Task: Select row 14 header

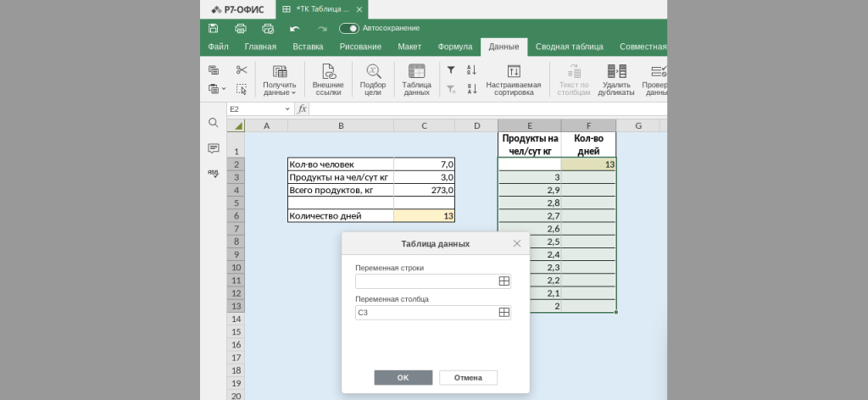Action: pos(236,319)
